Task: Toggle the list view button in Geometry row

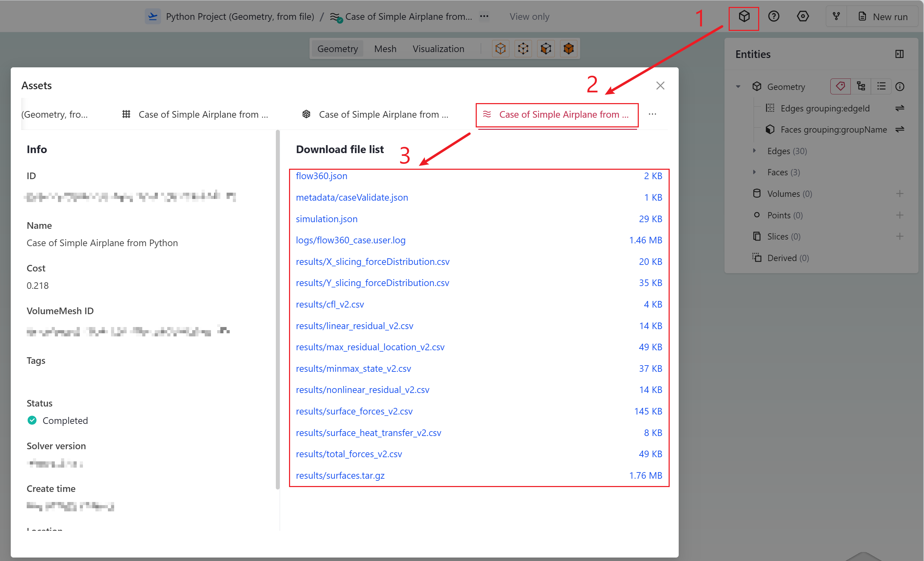Action: [881, 86]
